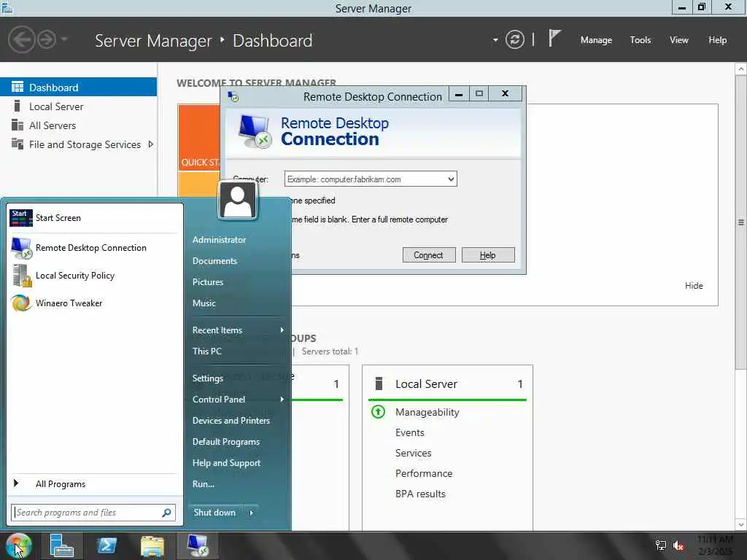Open BPA results in the Local Server tile

coord(420,494)
